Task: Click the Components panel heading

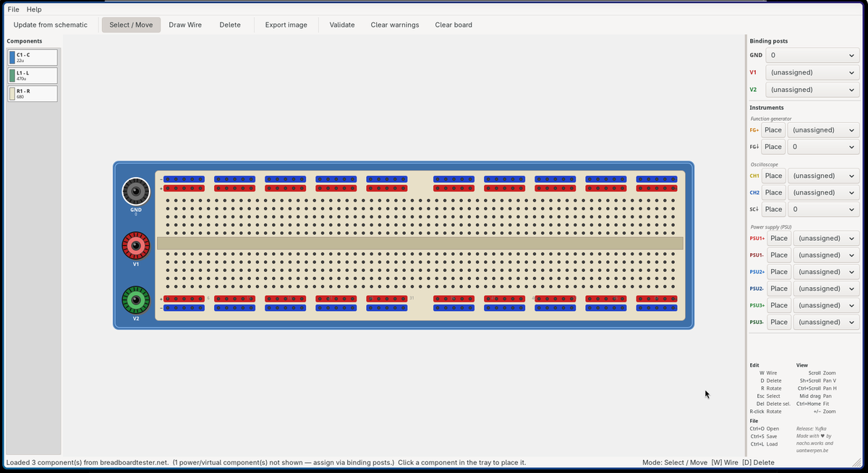Action: tap(25, 41)
